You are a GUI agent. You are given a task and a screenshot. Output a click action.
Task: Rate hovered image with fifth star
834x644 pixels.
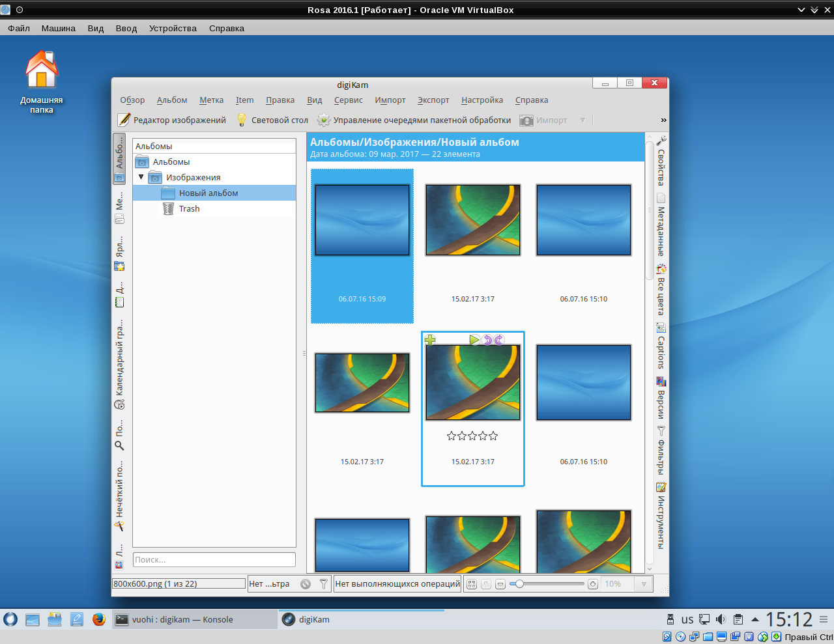tap(493, 436)
